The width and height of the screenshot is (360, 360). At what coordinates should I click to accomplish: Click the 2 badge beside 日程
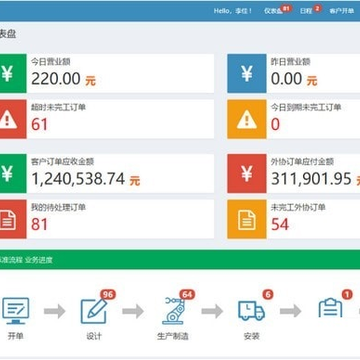[x=317, y=8]
